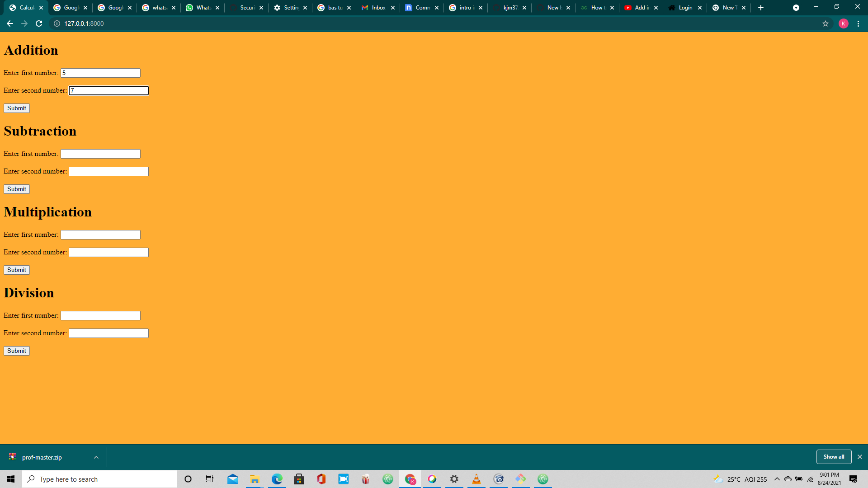Viewport: 868px width, 488px height.
Task: Open Chrome three-dot menu
Action: (x=858, y=23)
